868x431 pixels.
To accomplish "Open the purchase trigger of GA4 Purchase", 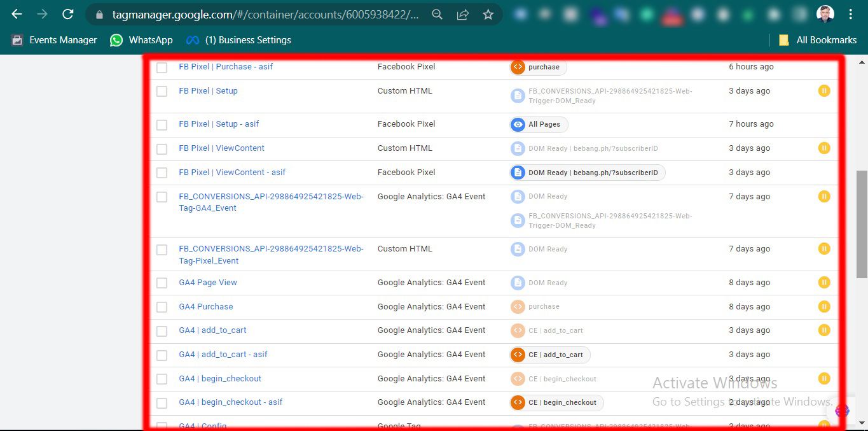I will pyautogui.click(x=535, y=307).
